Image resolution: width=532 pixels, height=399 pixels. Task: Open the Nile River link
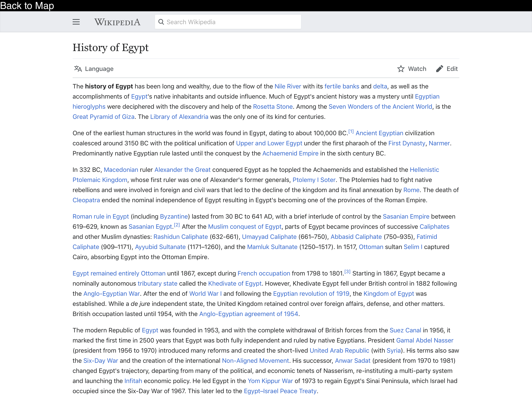point(288,86)
